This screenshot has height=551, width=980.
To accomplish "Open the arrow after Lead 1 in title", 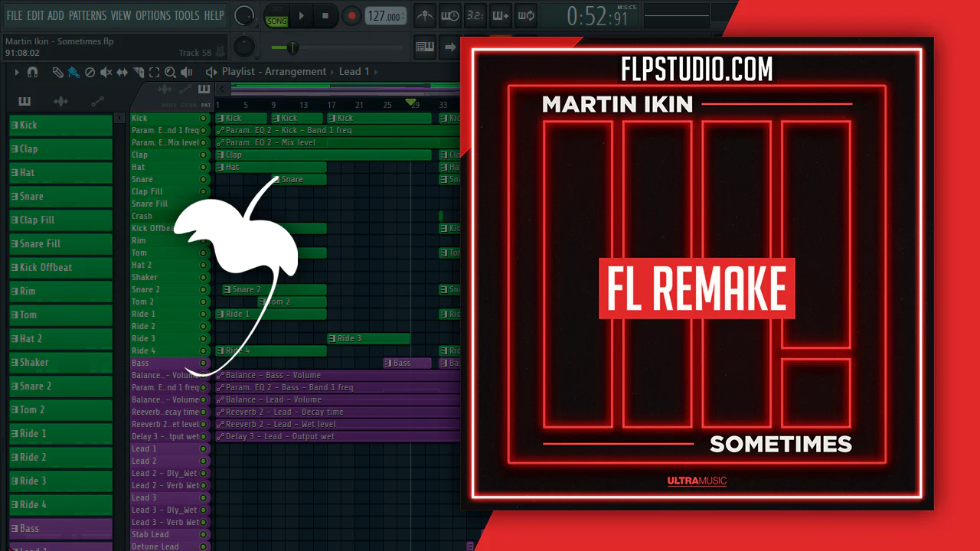I will point(377,72).
